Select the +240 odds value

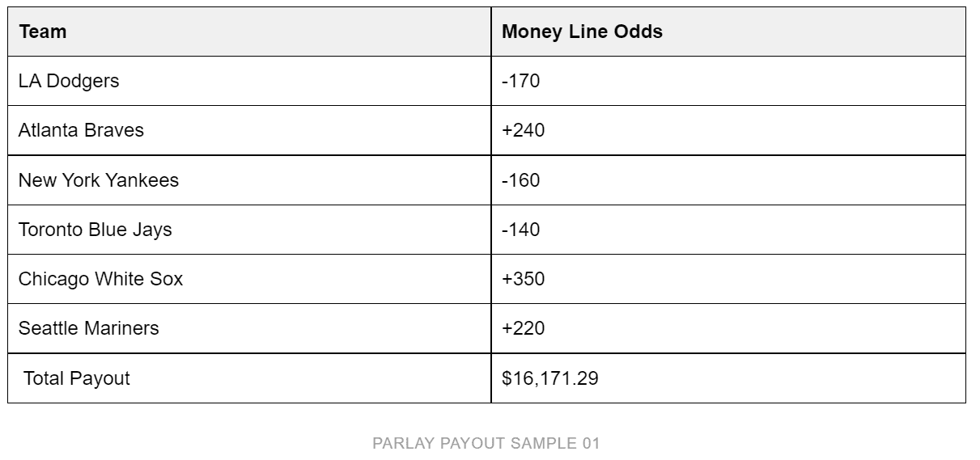point(523,130)
